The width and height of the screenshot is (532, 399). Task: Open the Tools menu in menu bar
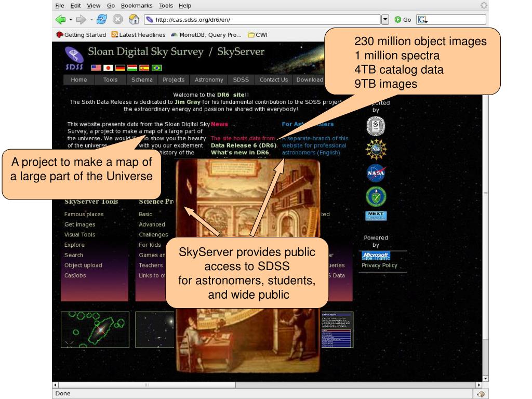[166, 5]
